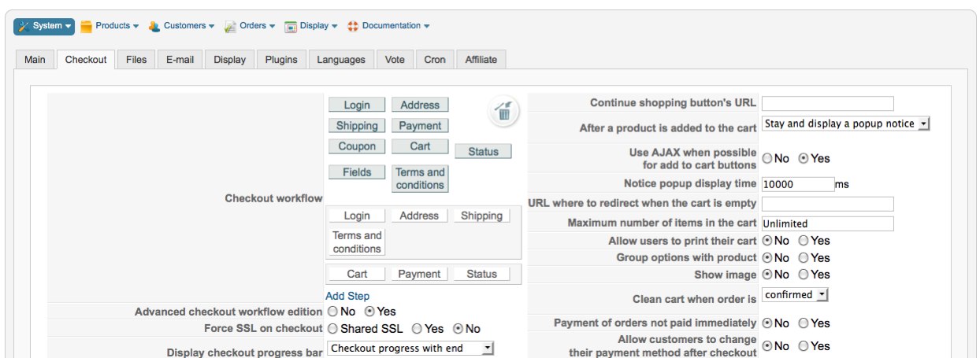Switch to the Plugins tab

click(281, 60)
